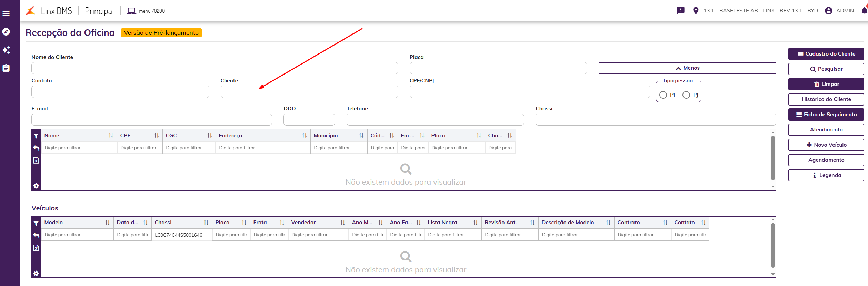Screen dimensions: 868x286
Task: Click the clients grid Excel export icon
Action: 36,160
